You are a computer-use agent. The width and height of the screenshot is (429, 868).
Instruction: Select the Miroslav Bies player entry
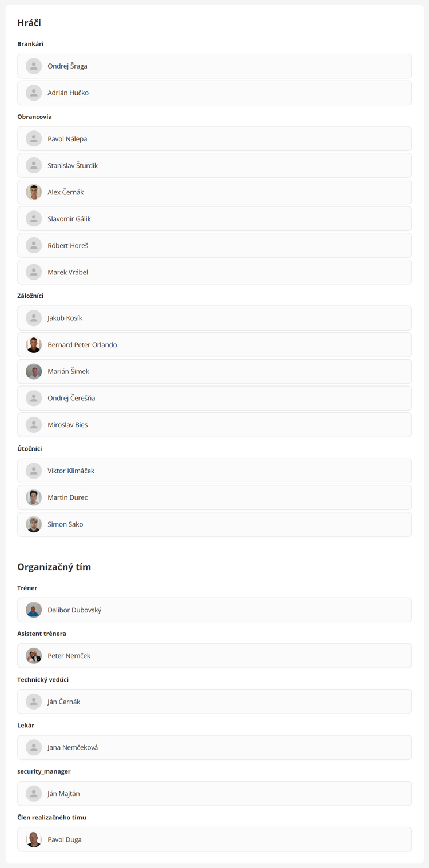(214, 425)
